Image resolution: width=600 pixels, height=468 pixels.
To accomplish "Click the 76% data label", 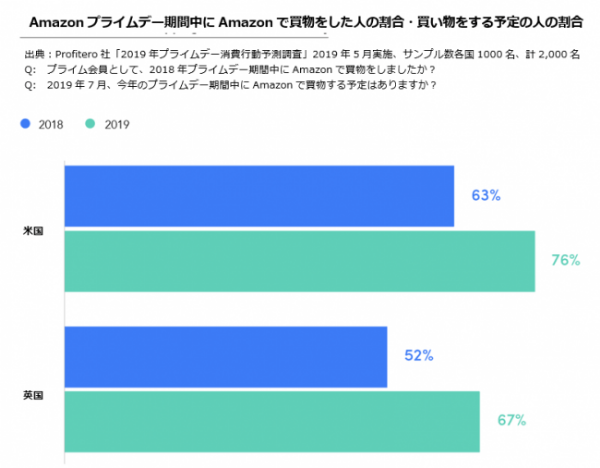I will [x=566, y=261].
